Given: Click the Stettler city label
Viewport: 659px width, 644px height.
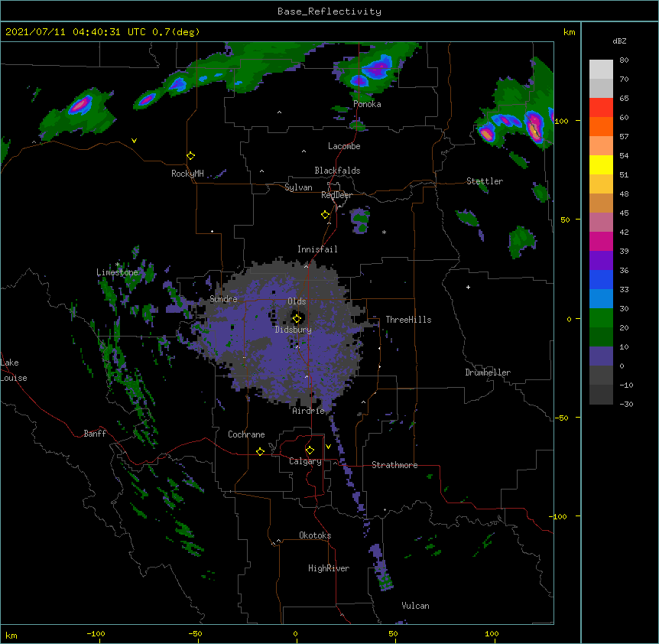Looking at the screenshot, I should 484,181.
